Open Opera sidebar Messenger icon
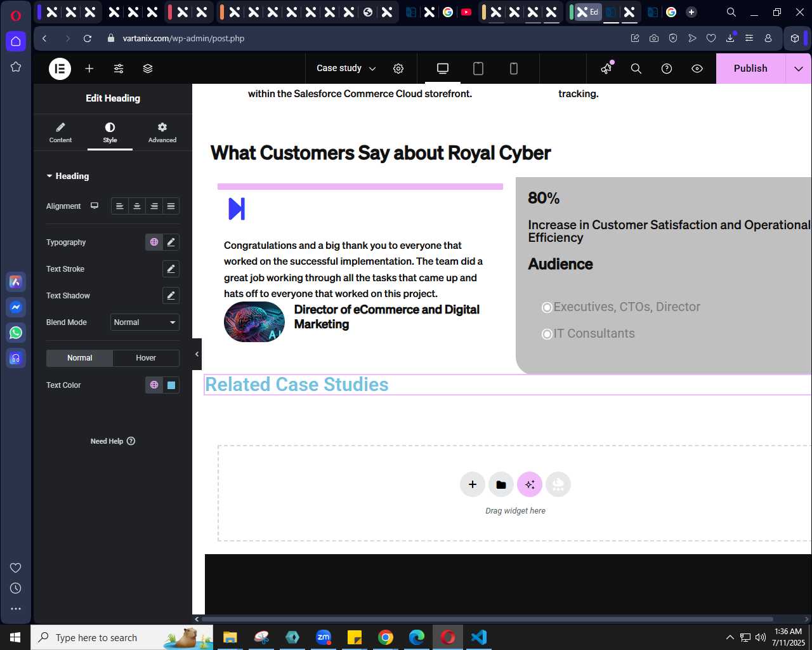812x650 pixels. [x=16, y=307]
